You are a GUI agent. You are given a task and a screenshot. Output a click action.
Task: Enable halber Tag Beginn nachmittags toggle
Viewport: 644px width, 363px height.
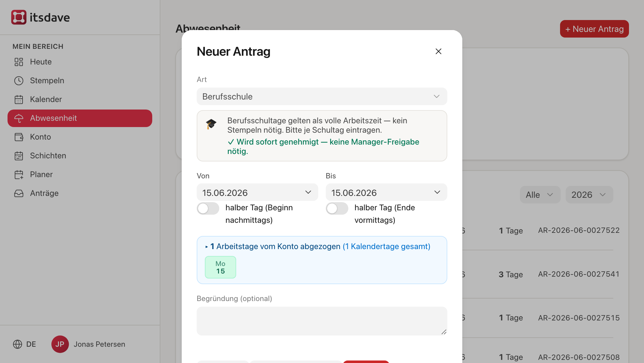tap(208, 208)
